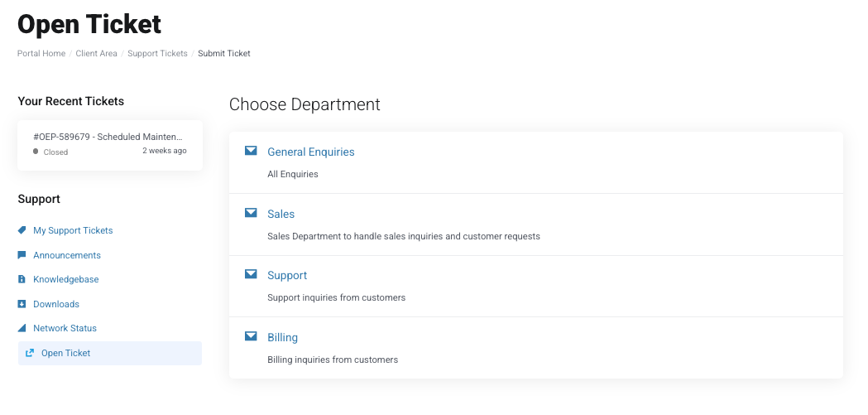This screenshot has height=415, width=868.
Task: Click the envelope icon beside Billing
Action: coord(251,336)
